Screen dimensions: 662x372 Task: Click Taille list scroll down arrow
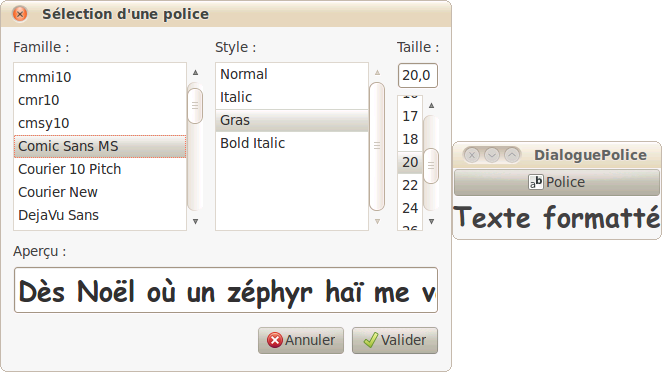click(431, 221)
